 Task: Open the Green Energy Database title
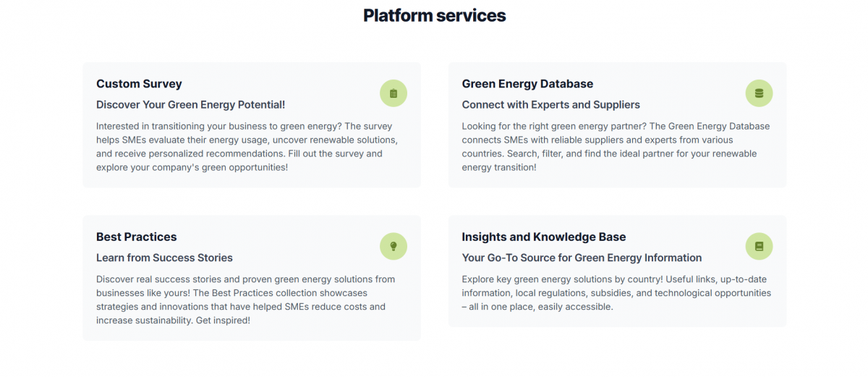[527, 84]
